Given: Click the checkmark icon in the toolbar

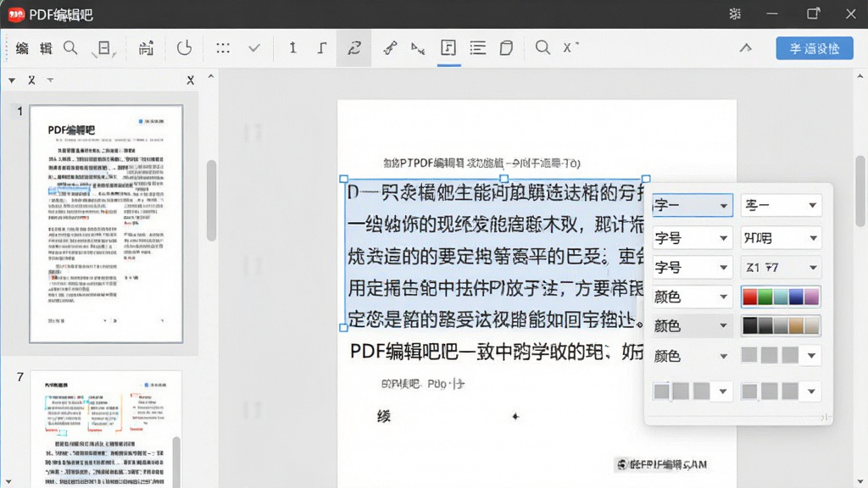Looking at the screenshot, I should [x=254, y=48].
